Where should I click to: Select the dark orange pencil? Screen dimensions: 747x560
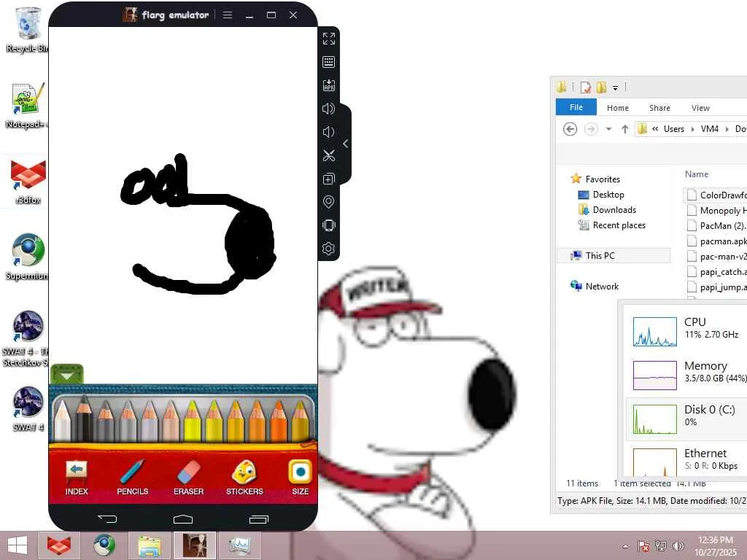click(279, 420)
